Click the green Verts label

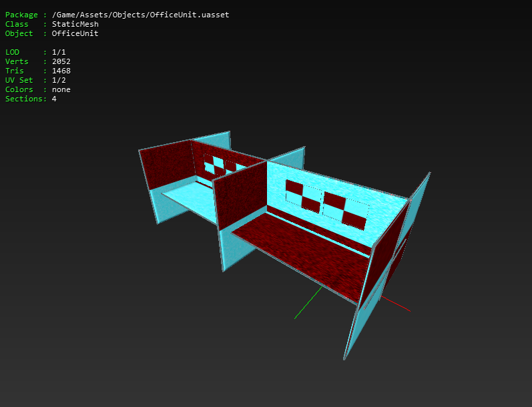(x=17, y=61)
